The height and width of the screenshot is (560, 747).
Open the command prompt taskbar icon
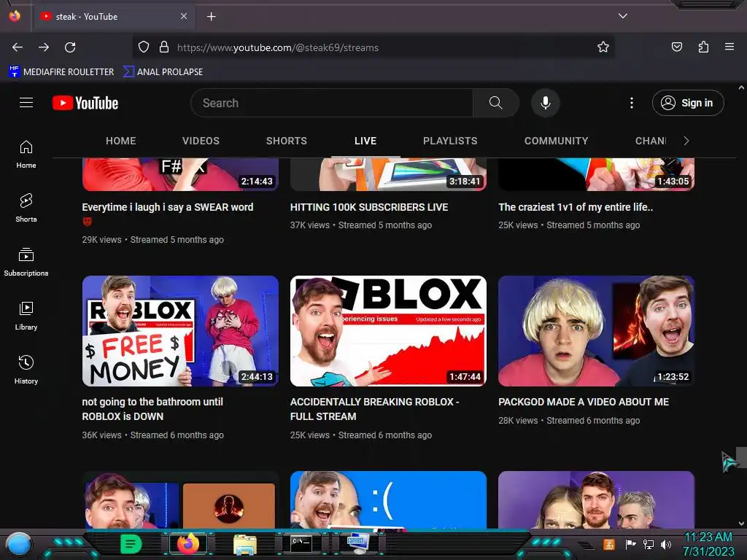click(x=301, y=544)
